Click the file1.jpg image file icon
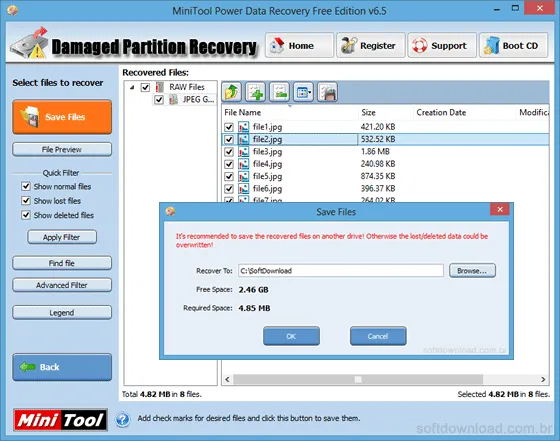 pyautogui.click(x=244, y=127)
